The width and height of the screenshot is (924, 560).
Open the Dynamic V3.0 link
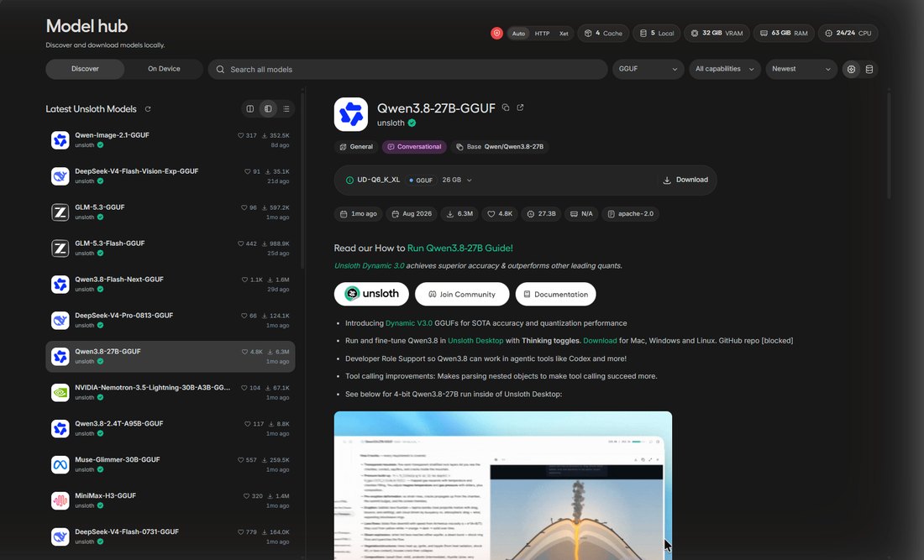point(409,323)
